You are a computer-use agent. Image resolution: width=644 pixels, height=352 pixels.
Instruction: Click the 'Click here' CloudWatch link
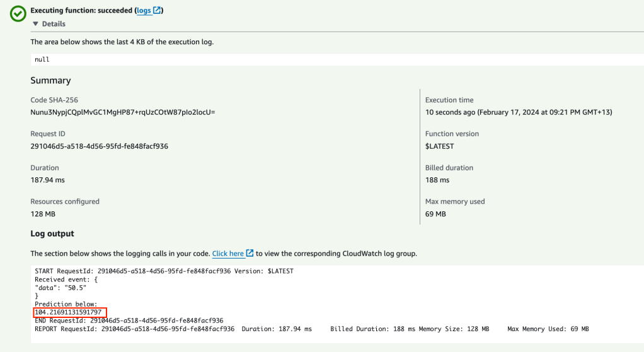227,254
